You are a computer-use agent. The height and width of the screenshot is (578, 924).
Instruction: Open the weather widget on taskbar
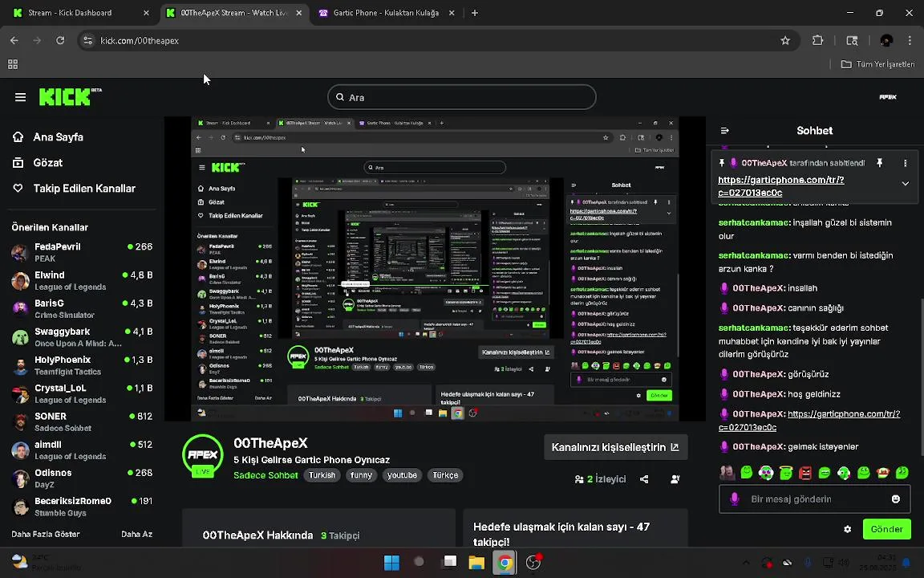click(46, 562)
